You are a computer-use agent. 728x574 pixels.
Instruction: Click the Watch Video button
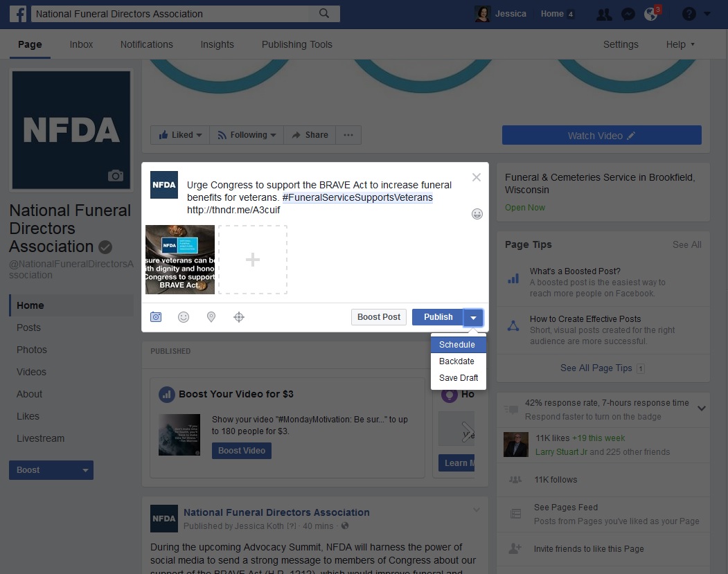tap(602, 135)
